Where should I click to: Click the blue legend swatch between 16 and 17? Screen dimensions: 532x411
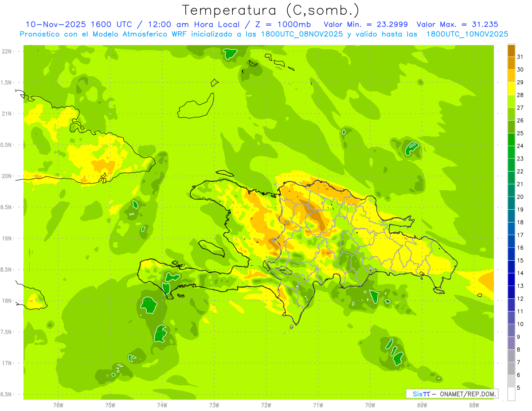point(511,241)
